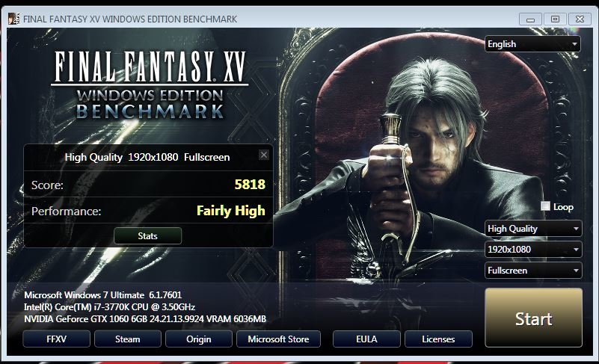The width and height of the screenshot is (599, 364).
Task: Expand the High Quality preset dropdown
Action: tap(533, 229)
